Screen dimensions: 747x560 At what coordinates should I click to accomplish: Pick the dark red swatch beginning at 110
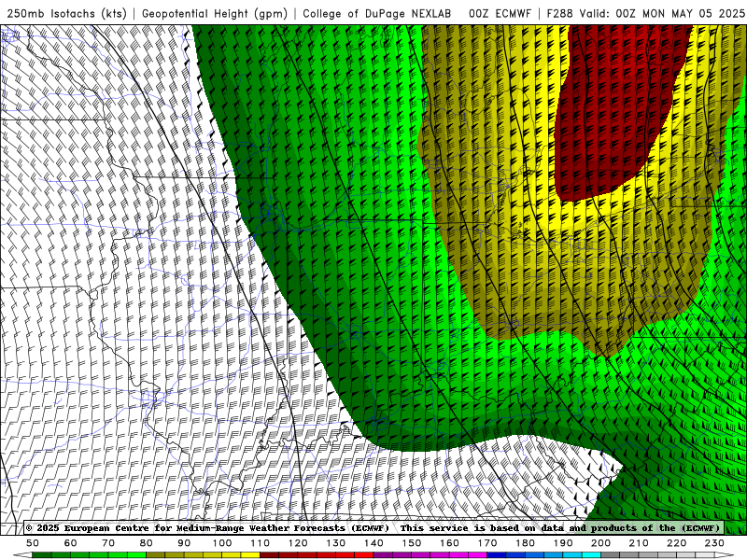tap(270, 555)
